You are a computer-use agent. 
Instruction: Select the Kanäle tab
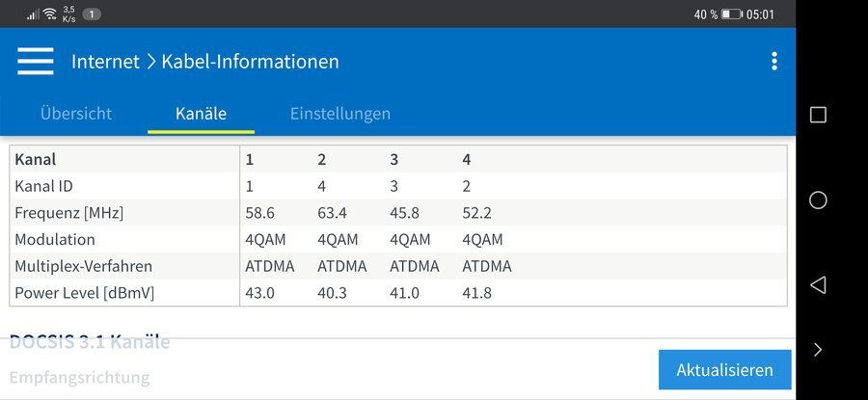click(x=201, y=113)
